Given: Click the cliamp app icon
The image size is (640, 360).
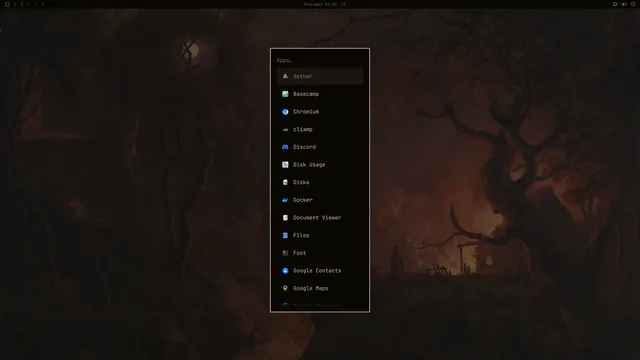Looking at the screenshot, I should click(285, 129).
